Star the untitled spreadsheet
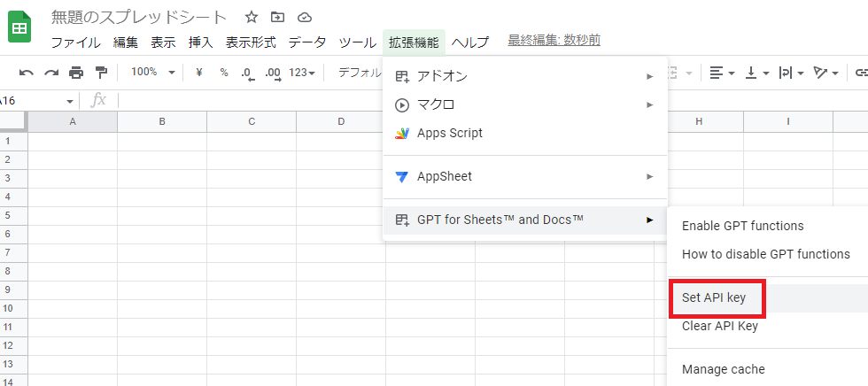 (x=252, y=18)
